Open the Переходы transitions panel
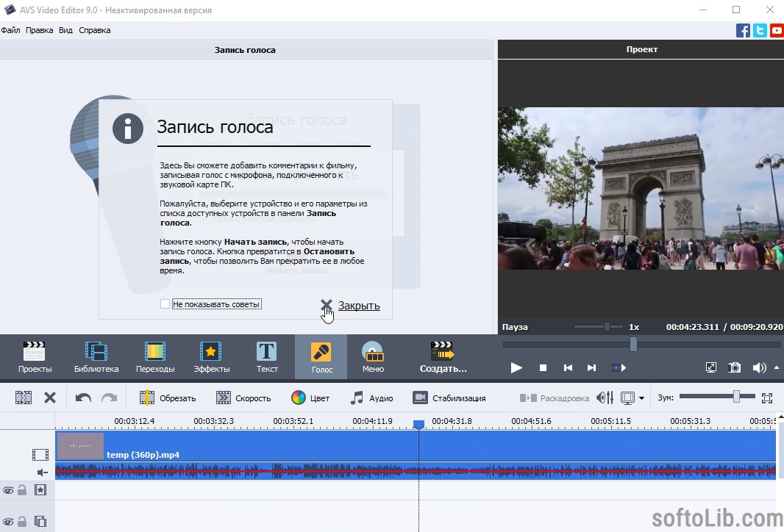 [x=155, y=357]
